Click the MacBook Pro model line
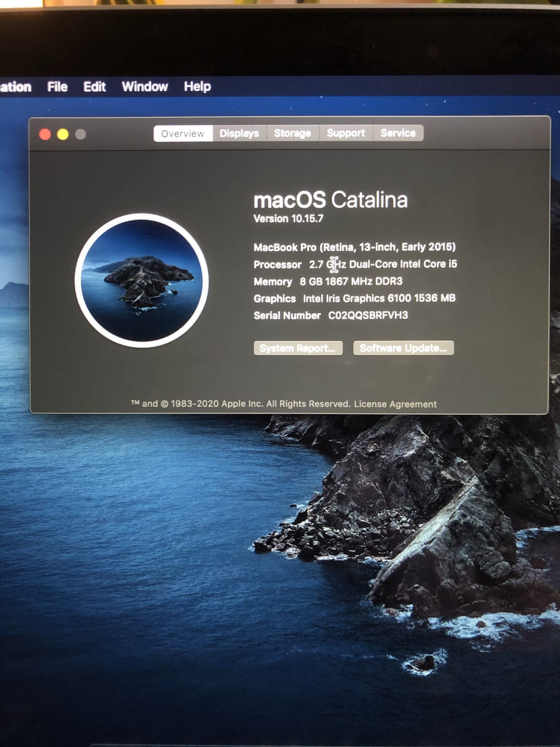 [x=355, y=247]
